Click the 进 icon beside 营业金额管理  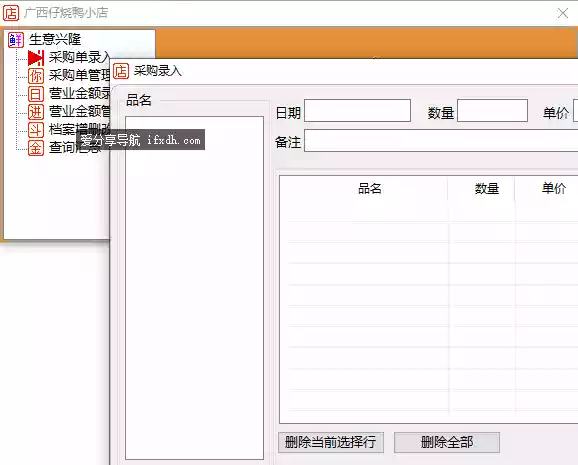tap(36, 112)
